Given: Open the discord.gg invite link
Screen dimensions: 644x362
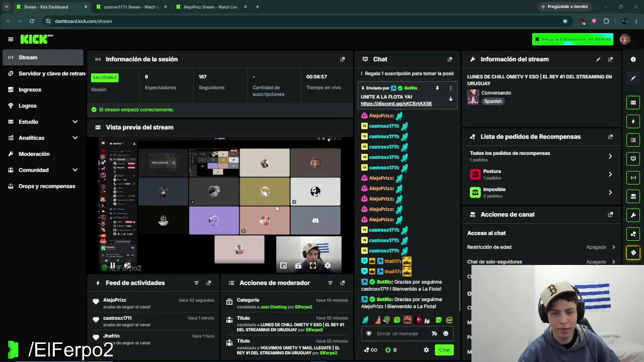Looking at the screenshot, I should point(396,104).
